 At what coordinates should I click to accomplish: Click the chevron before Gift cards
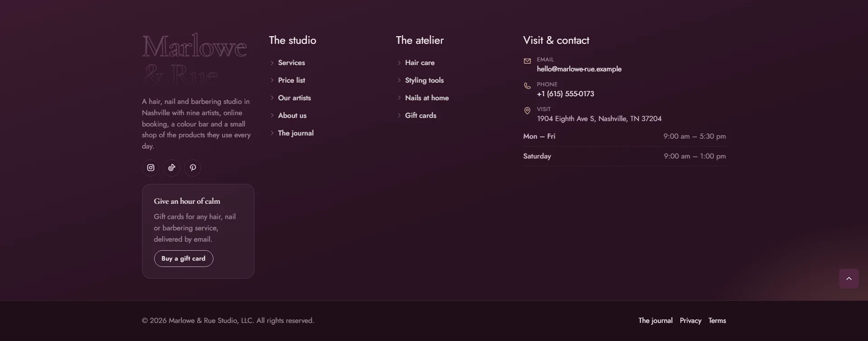[399, 116]
